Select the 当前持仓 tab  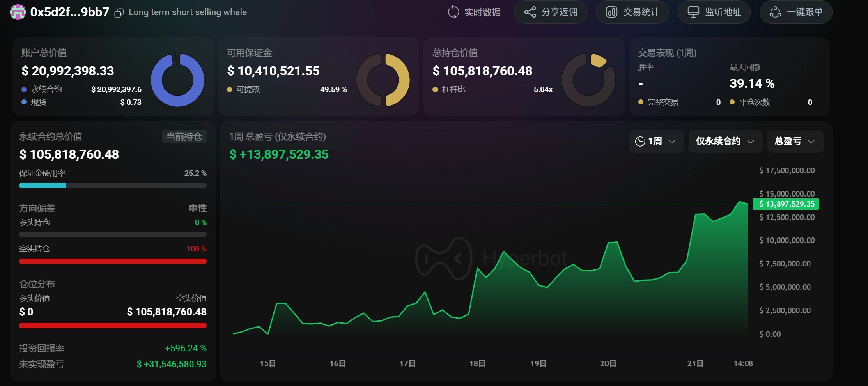pos(184,136)
